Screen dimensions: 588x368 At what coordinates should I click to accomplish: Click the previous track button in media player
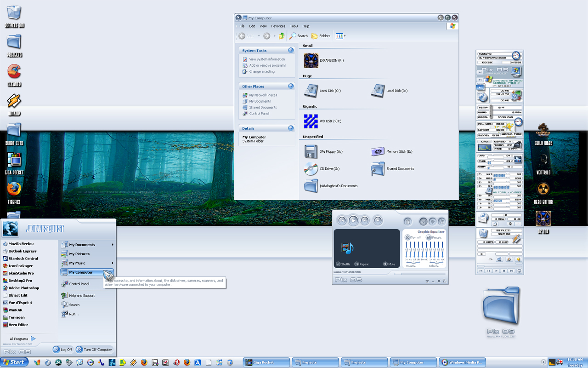[x=342, y=221]
